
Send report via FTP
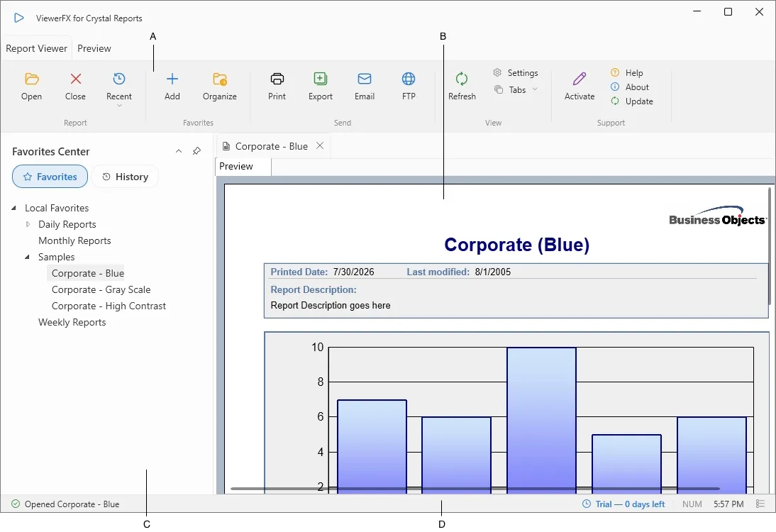[x=409, y=87]
